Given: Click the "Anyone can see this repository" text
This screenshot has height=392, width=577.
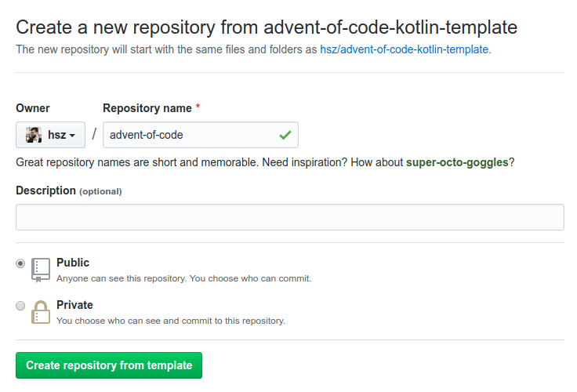Looking at the screenshot, I should click(x=184, y=278).
